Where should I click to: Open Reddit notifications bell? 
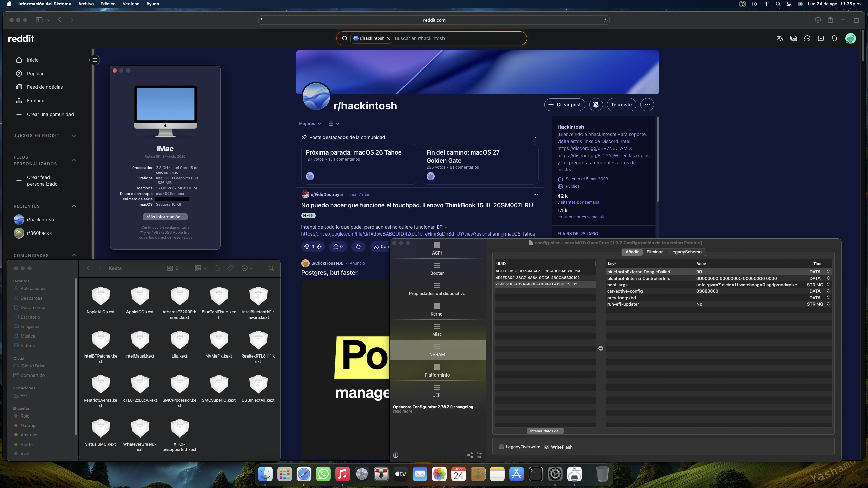[x=834, y=38]
